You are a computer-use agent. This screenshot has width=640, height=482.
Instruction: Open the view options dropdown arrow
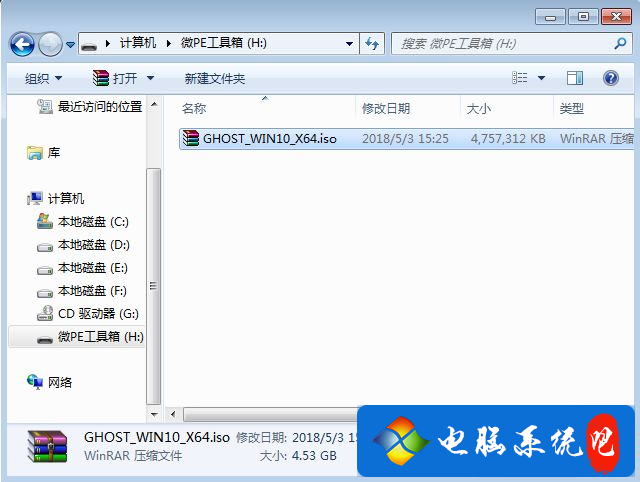click(542, 78)
